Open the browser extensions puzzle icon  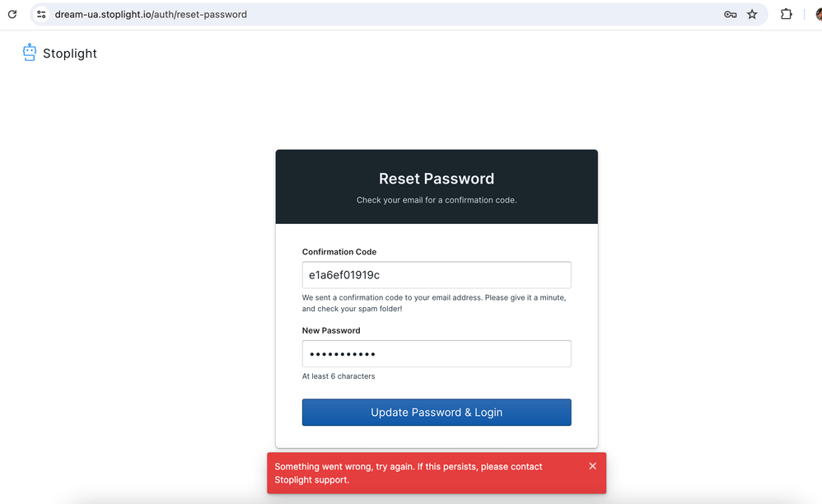pos(786,14)
